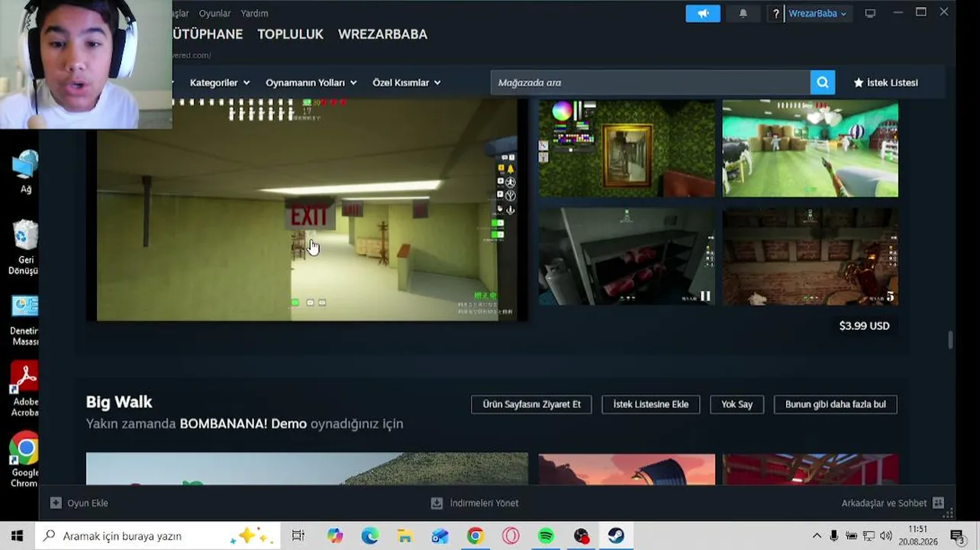Select the Google Chrome desktop shortcut
This screenshot has width=980, height=550.
click(x=25, y=460)
